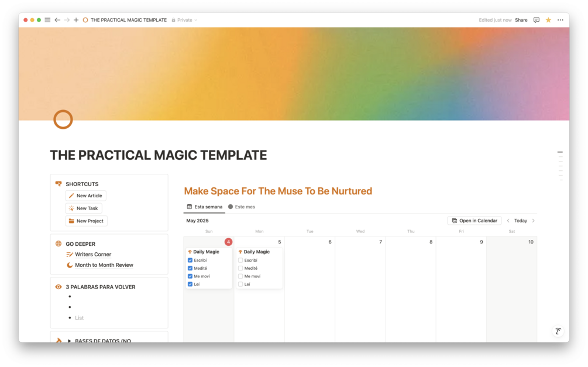Click the orange circle page icon
The width and height of the screenshot is (588, 367).
point(63,119)
